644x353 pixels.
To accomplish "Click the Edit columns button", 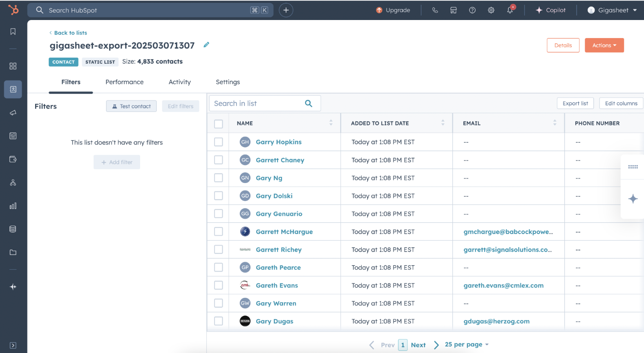I will (x=621, y=103).
